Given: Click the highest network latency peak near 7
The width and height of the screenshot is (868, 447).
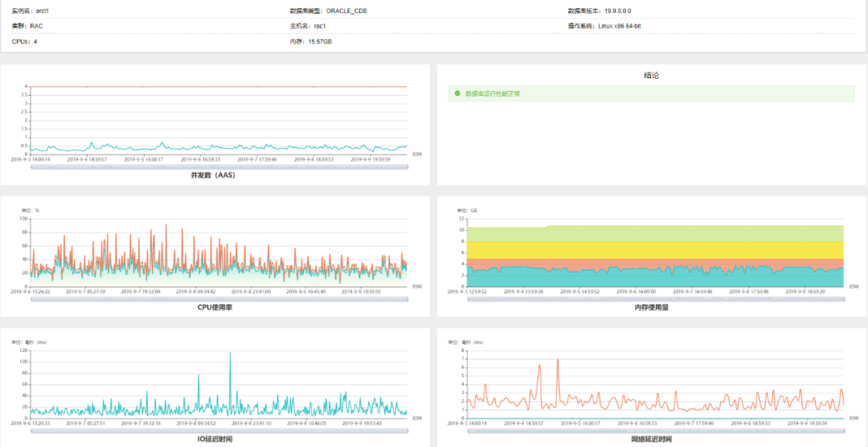Looking at the screenshot, I should click(x=558, y=361).
